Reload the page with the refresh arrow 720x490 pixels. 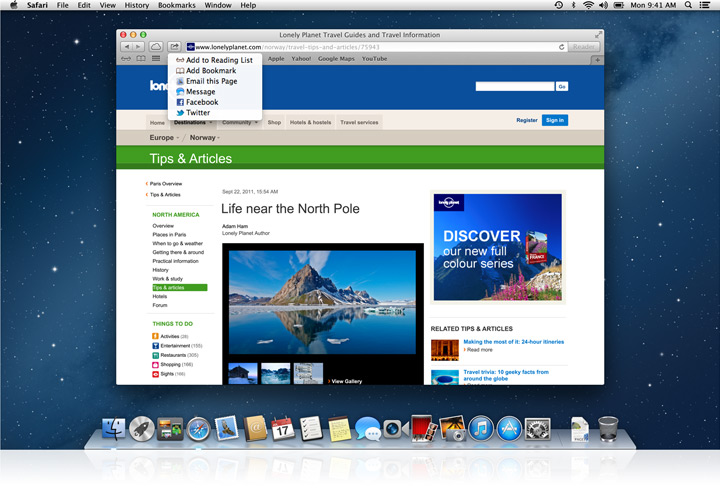pyautogui.click(x=561, y=47)
